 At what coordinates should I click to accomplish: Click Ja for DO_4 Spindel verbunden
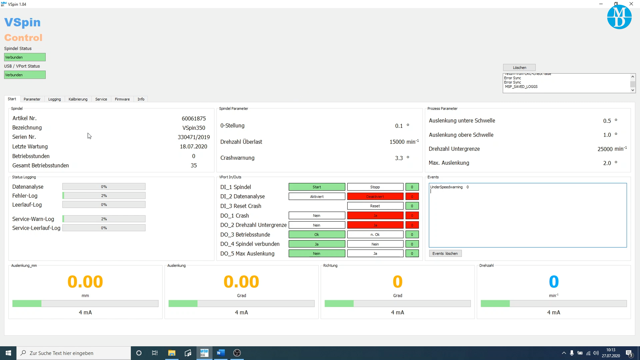(x=317, y=244)
